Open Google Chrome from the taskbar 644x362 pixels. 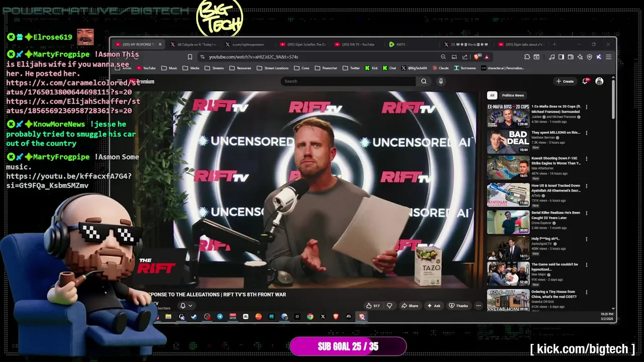[310, 316]
